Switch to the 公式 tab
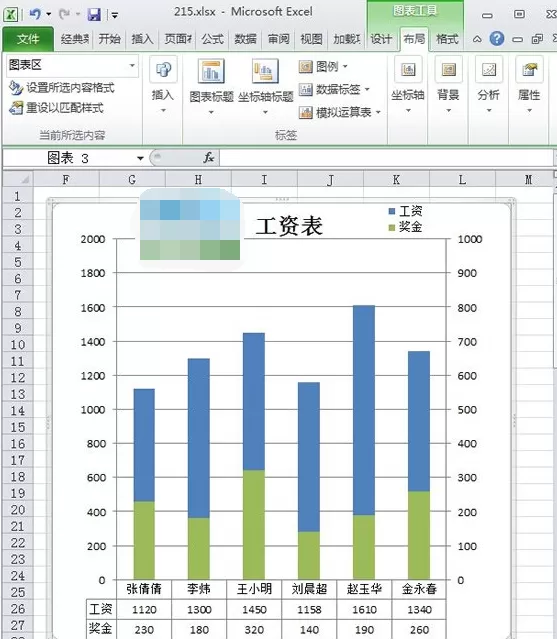The width and height of the screenshot is (557, 639). [x=212, y=39]
